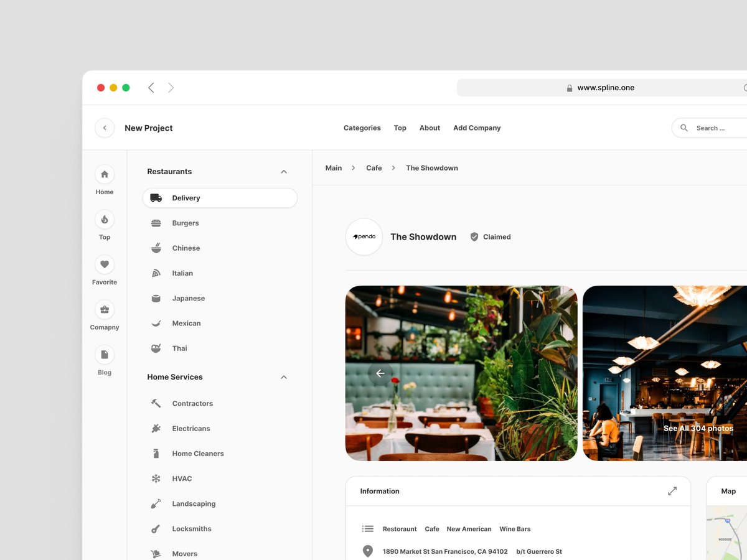Image resolution: width=747 pixels, height=560 pixels.
Task: Open Add Company in top navigation
Action: [477, 128]
